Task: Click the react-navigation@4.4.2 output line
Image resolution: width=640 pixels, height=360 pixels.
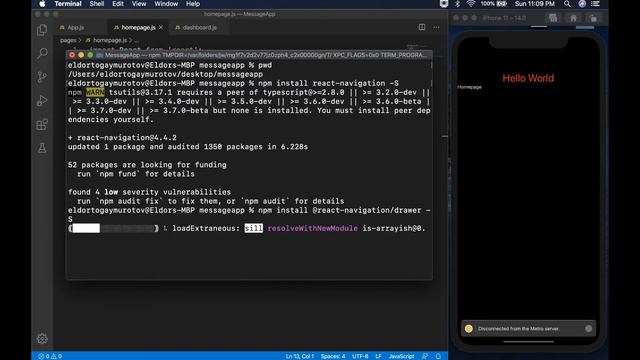Action: [x=122, y=138]
